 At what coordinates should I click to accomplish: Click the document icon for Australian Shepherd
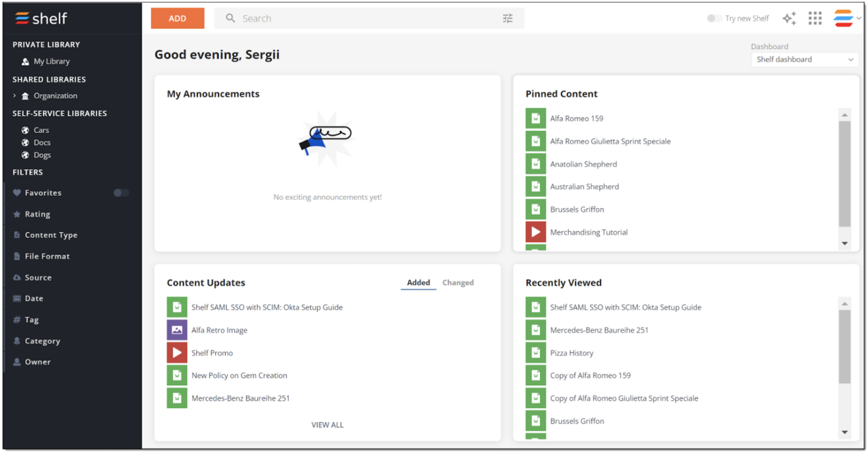[x=536, y=186]
